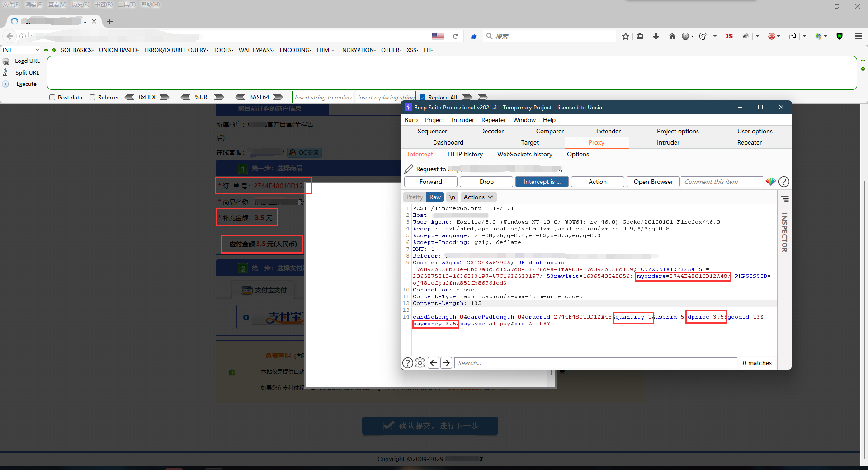Screen dimensions: 868x470
Task: Click the Comment this item field
Action: click(x=722, y=182)
